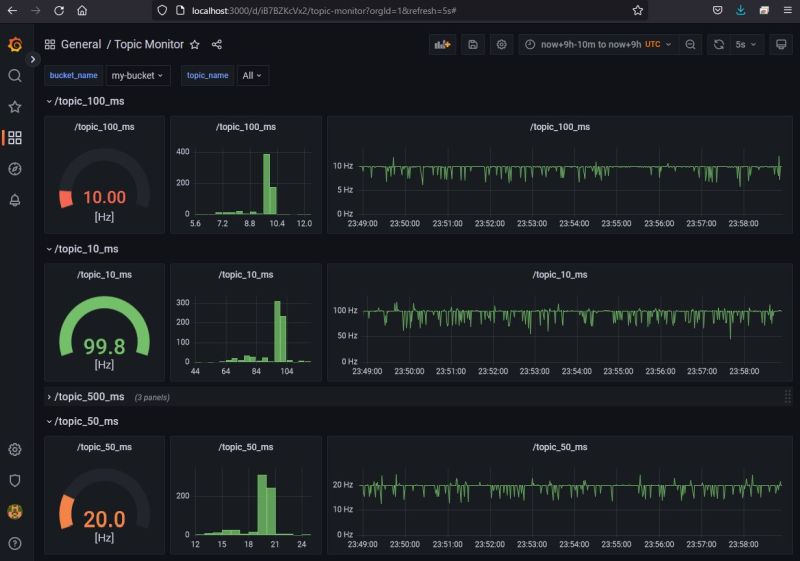Open the topic_name All dropdown
The height and width of the screenshot is (561, 800).
[252, 75]
